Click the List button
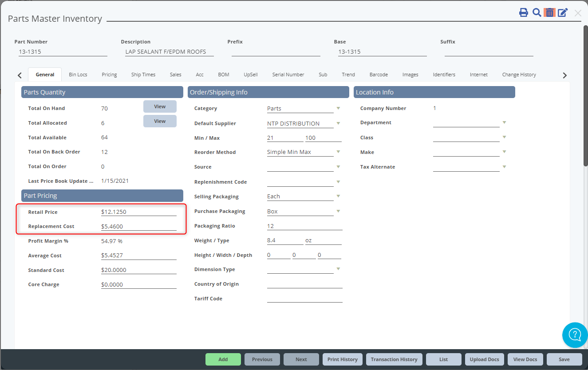 pos(444,359)
